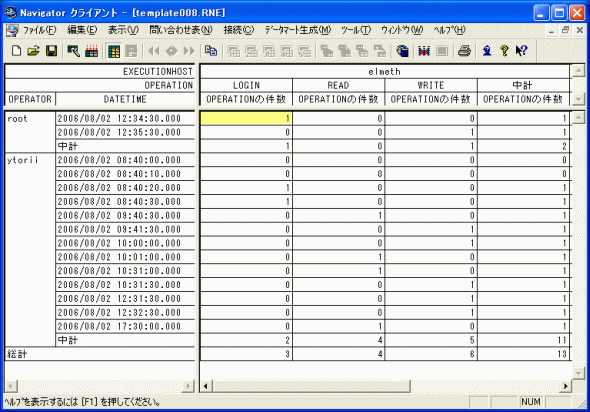Save using the floppy disk icon
This screenshot has width=590, height=412.
tap(51, 51)
